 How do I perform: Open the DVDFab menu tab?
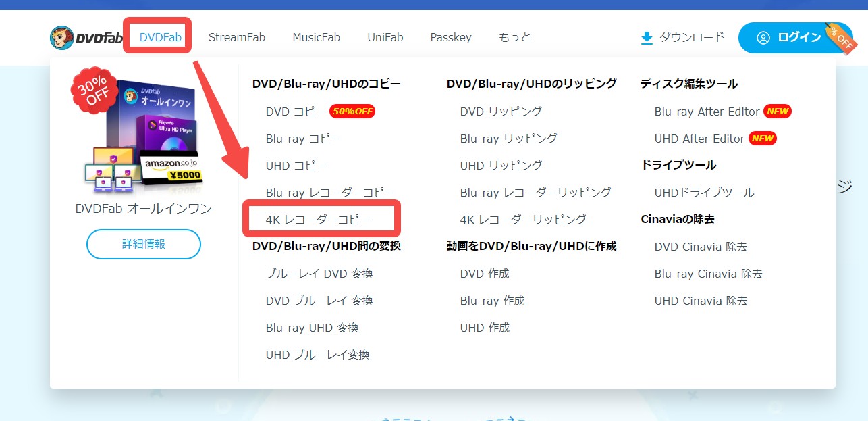pyautogui.click(x=161, y=37)
